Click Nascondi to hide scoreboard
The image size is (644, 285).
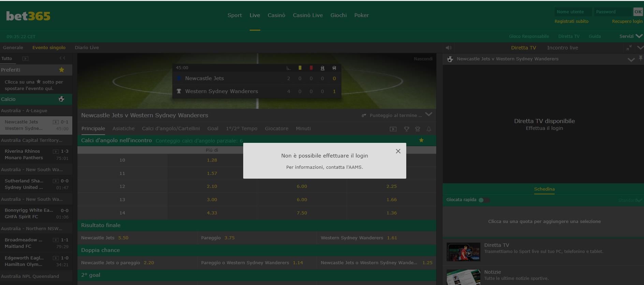[x=423, y=59]
